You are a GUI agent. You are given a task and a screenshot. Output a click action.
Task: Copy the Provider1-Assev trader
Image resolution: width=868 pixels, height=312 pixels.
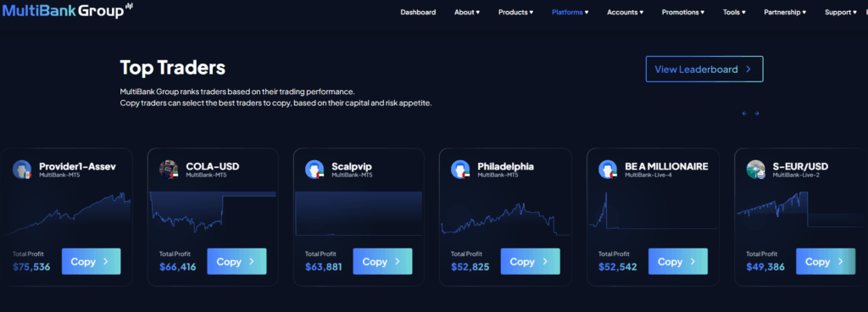click(91, 262)
